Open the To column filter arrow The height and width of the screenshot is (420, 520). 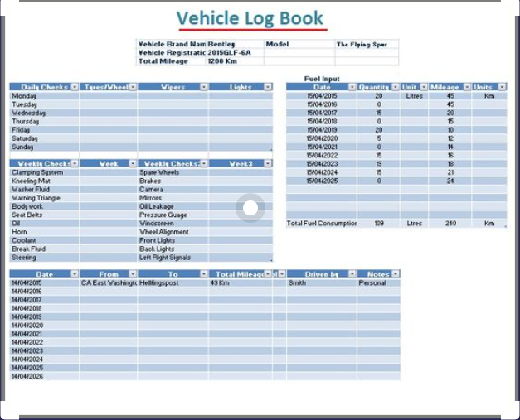[204, 274]
